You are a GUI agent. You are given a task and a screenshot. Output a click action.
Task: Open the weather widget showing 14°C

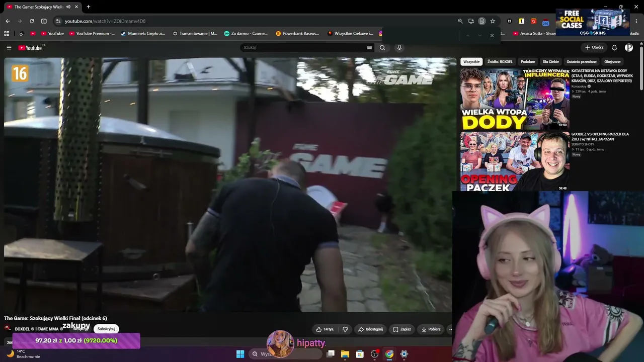pyautogui.click(x=23, y=354)
